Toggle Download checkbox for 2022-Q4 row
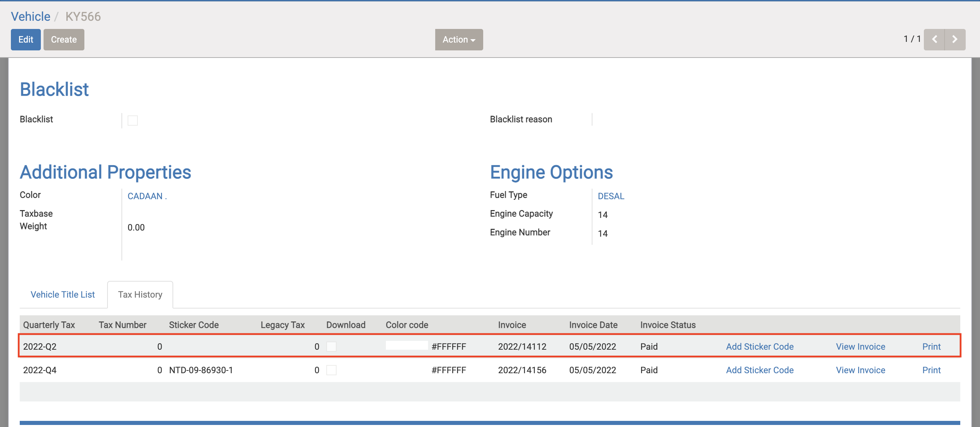 (x=331, y=370)
